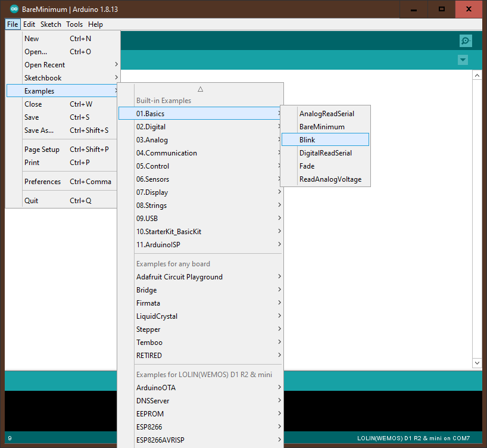The height and width of the screenshot is (448, 487).
Task: Open the Edit menu
Action: point(29,24)
